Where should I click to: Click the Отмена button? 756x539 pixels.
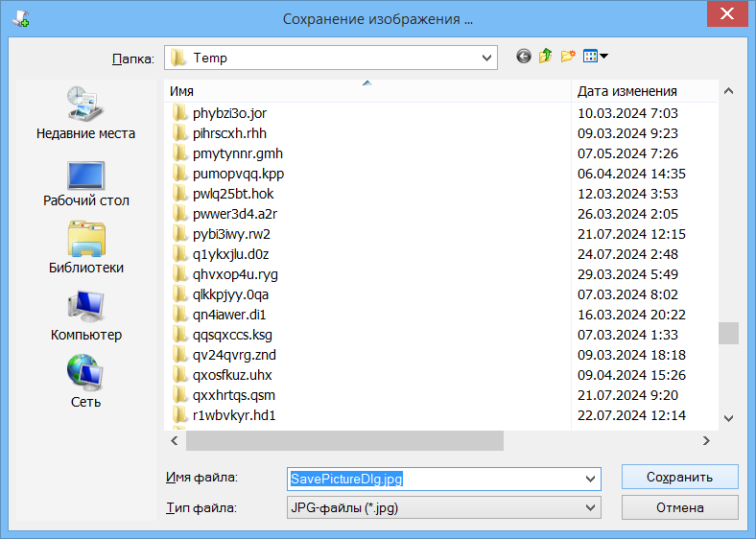coord(680,507)
